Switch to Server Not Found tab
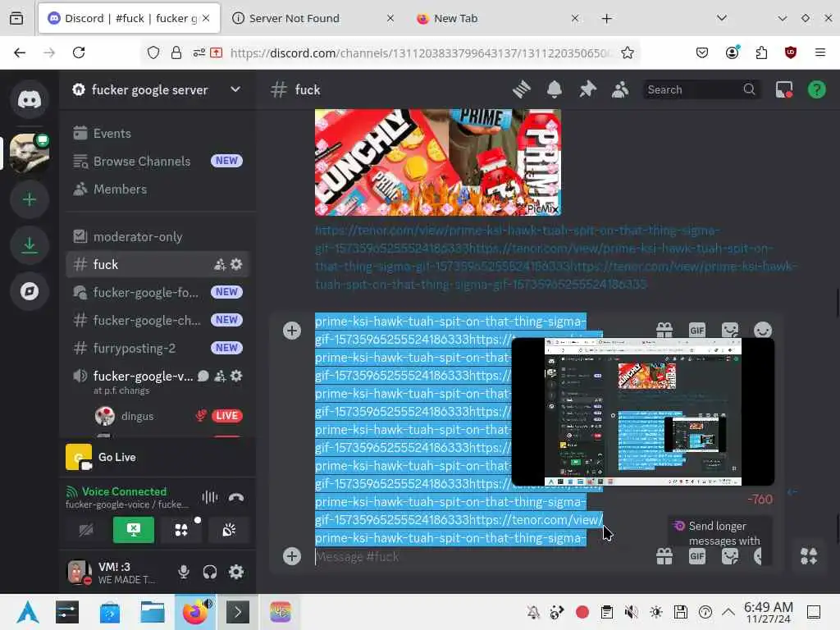Viewport: 840px width, 630px height. [313, 19]
